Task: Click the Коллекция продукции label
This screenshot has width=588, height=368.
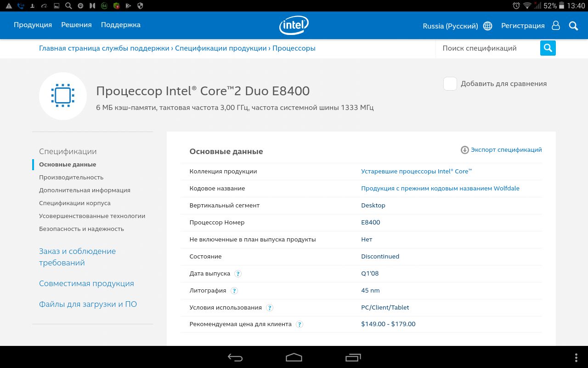Action: (223, 172)
